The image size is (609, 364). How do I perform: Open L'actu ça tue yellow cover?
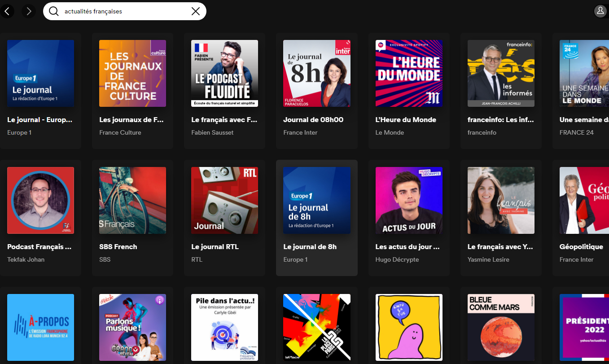click(409, 328)
